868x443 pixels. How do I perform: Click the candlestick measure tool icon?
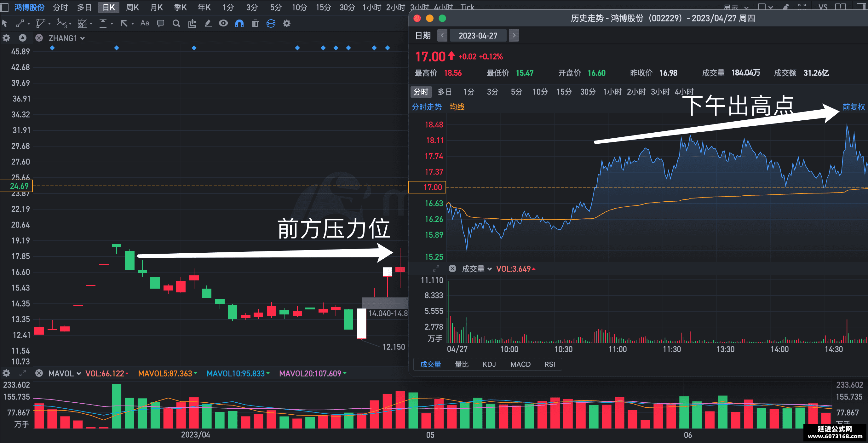[192, 23]
